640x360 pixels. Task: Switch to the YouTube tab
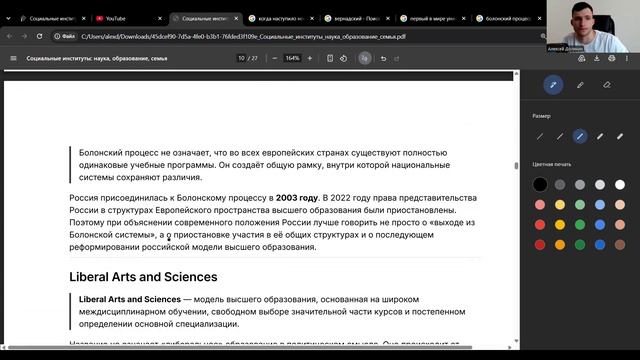[x=129, y=18]
